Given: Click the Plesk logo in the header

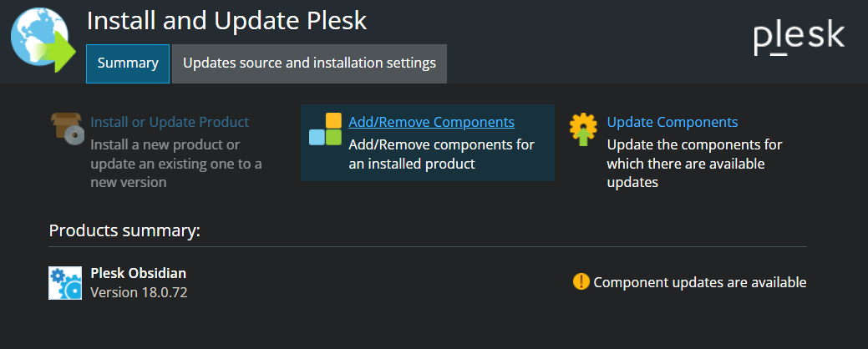Looking at the screenshot, I should point(799,37).
